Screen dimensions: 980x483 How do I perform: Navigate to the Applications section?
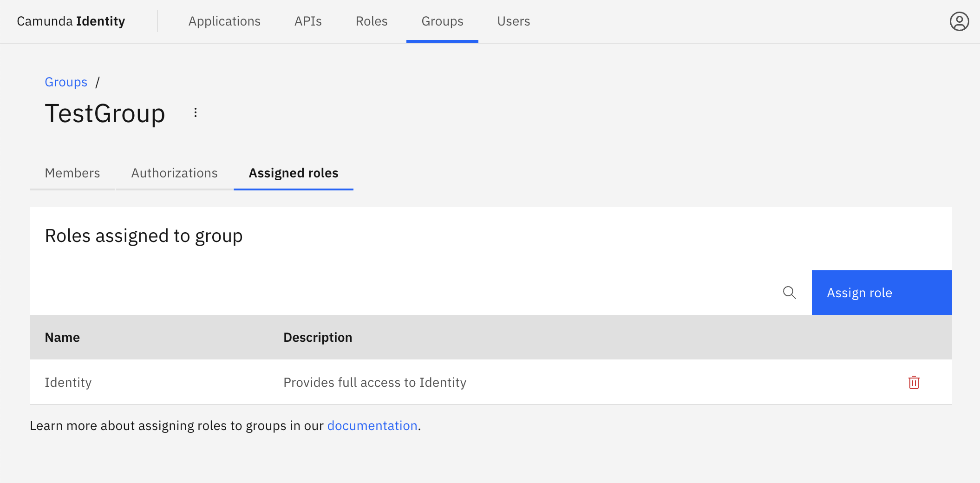[x=224, y=21]
